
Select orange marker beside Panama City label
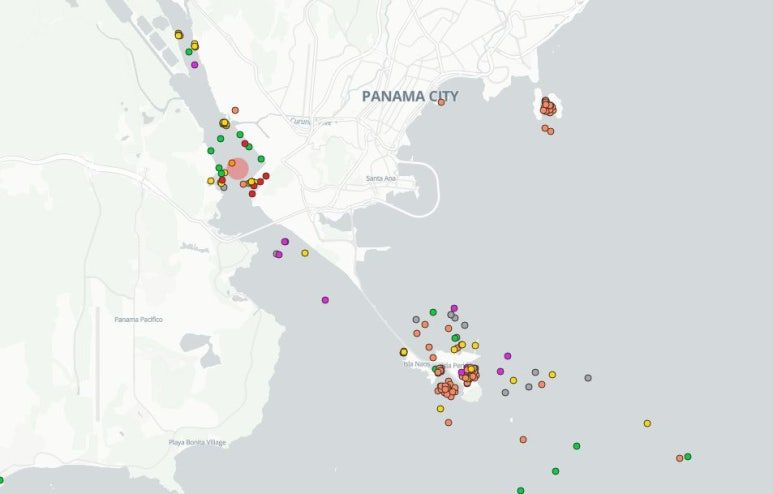coord(441,102)
